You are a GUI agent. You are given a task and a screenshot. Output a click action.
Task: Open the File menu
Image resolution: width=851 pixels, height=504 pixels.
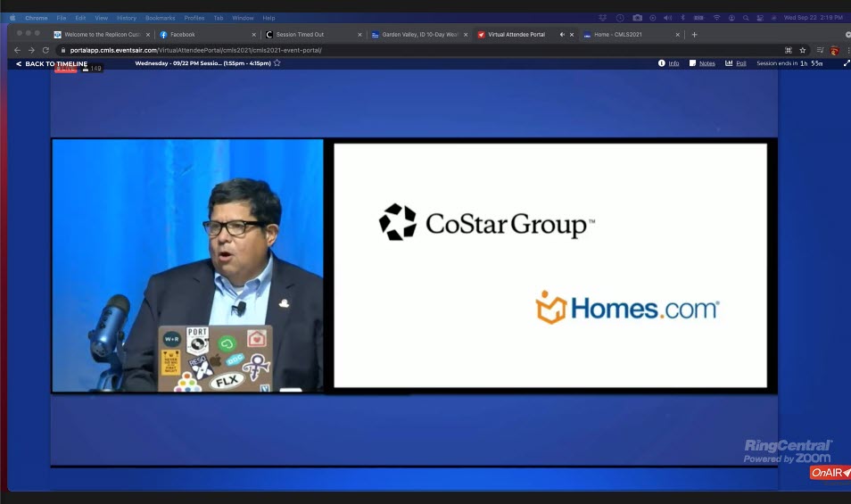[62, 18]
